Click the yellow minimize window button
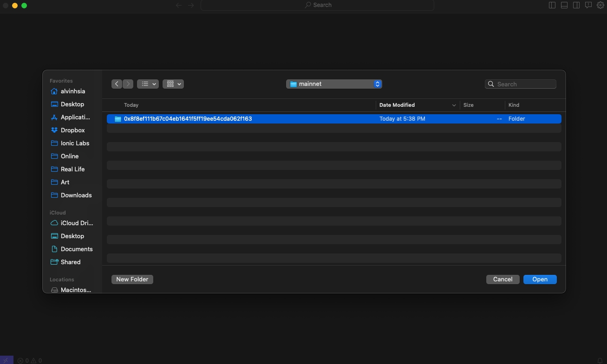This screenshot has height=364, width=607. 15,6
